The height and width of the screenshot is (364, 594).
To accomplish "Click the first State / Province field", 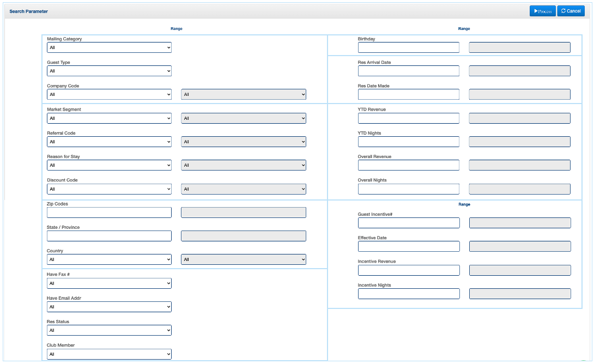I will click(x=109, y=236).
